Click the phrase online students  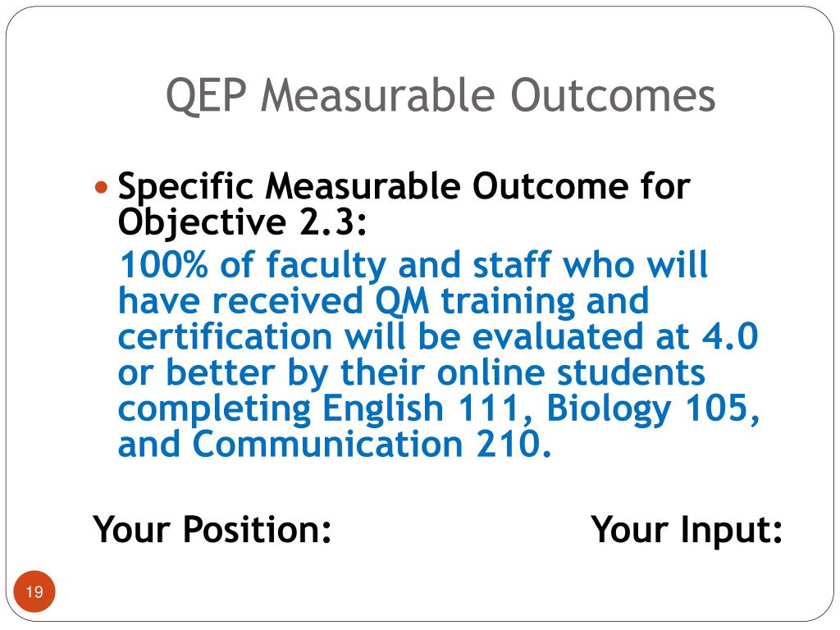tap(571, 372)
